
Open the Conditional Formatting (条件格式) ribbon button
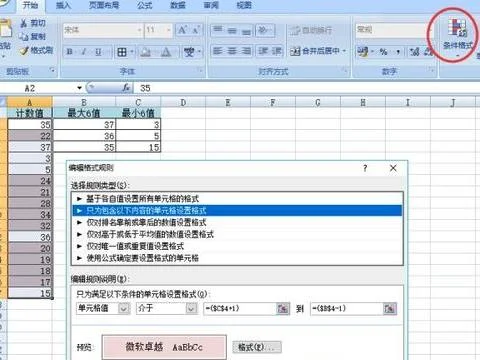[457, 36]
